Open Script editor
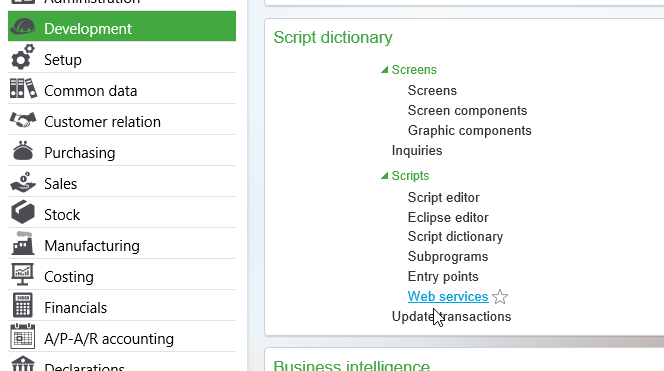The height and width of the screenshot is (371, 664). coord(443,197)
